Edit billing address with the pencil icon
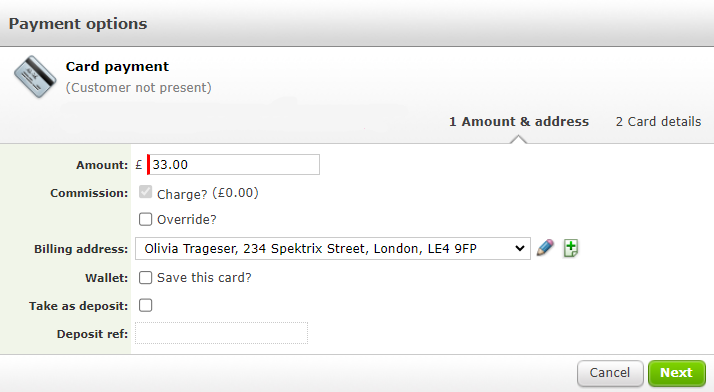This screenshot has height=392, width=714. 545,248
